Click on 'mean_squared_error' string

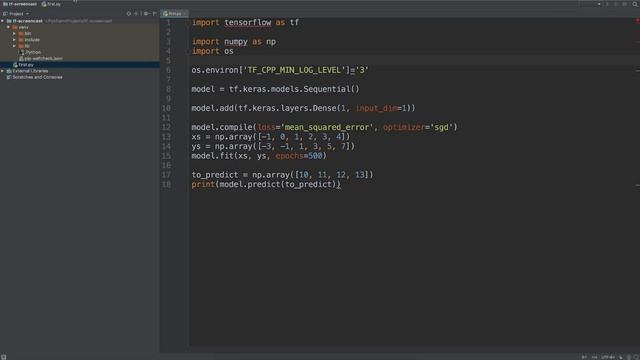pos(327,127)
